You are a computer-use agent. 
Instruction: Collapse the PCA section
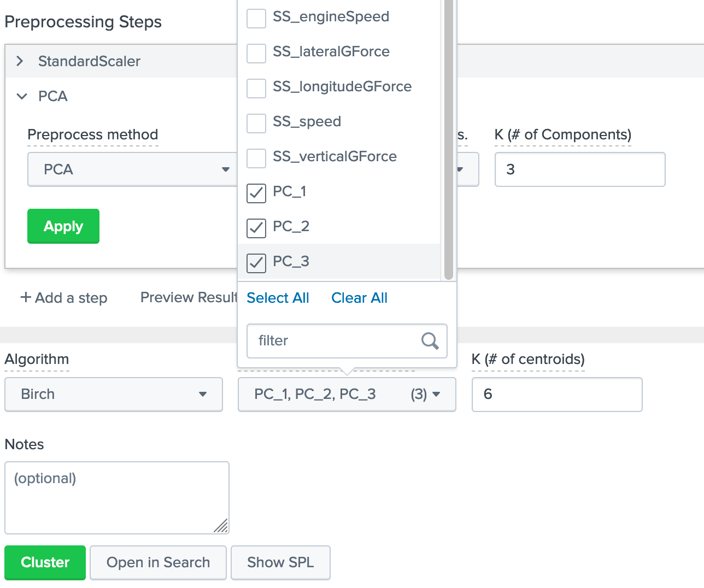[22, 96]
